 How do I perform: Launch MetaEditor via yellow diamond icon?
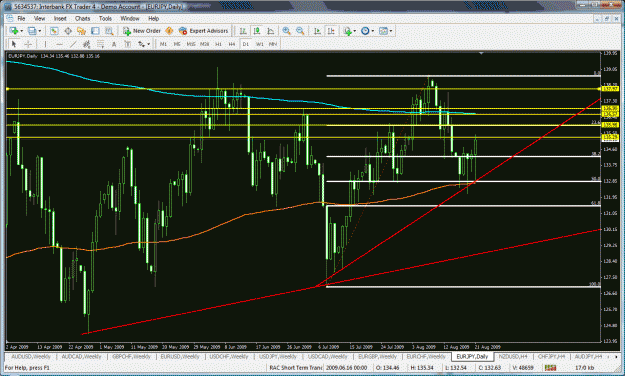169,31
